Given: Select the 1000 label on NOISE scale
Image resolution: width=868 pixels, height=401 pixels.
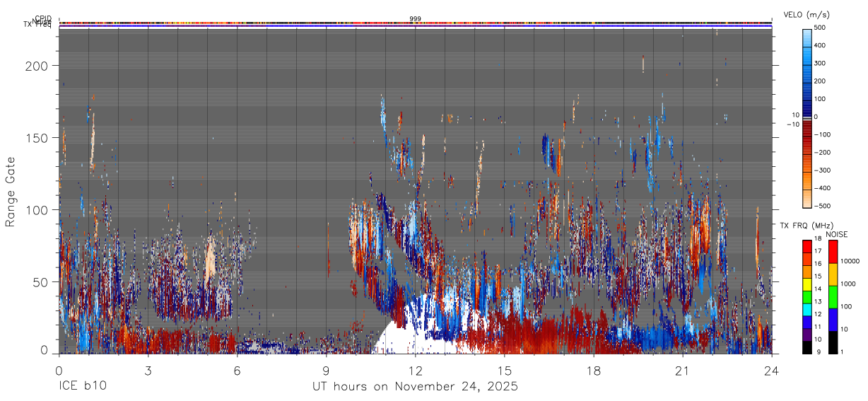Looking at the screenshot, I should coord(848,283).
